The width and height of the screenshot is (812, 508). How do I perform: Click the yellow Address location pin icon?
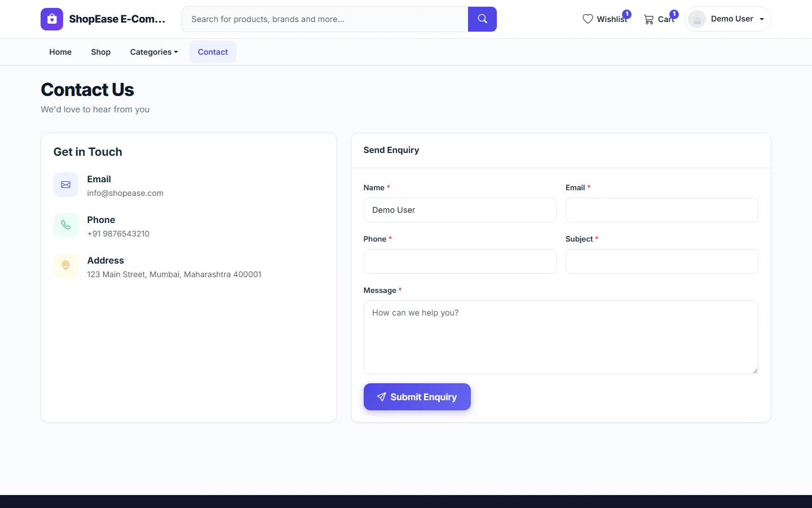66,266
